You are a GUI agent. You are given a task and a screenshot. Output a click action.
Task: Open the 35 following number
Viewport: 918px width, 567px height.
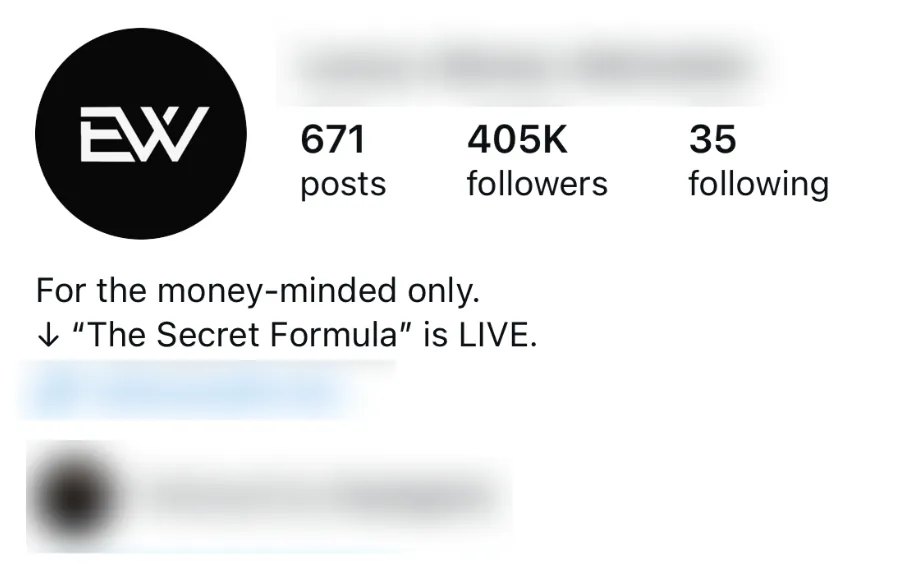point(713,139)
